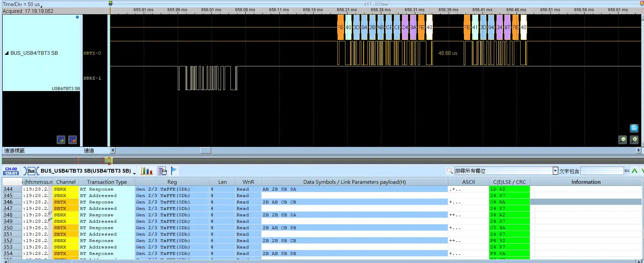Collapse the BUS_USB4/TBT3 SB tree node
Image resolution: width=644 pixels, height=263 pixels.
point(6,53)
